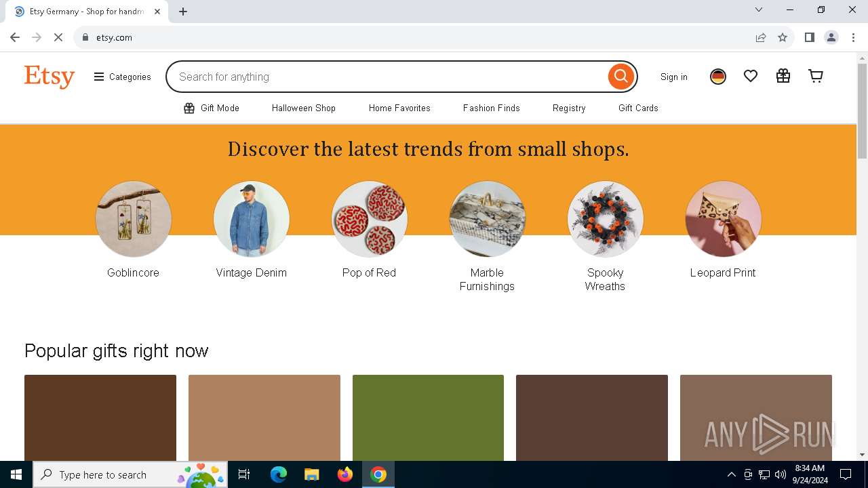Open the Germany flag region settings
868x488 pixels.
718,77
